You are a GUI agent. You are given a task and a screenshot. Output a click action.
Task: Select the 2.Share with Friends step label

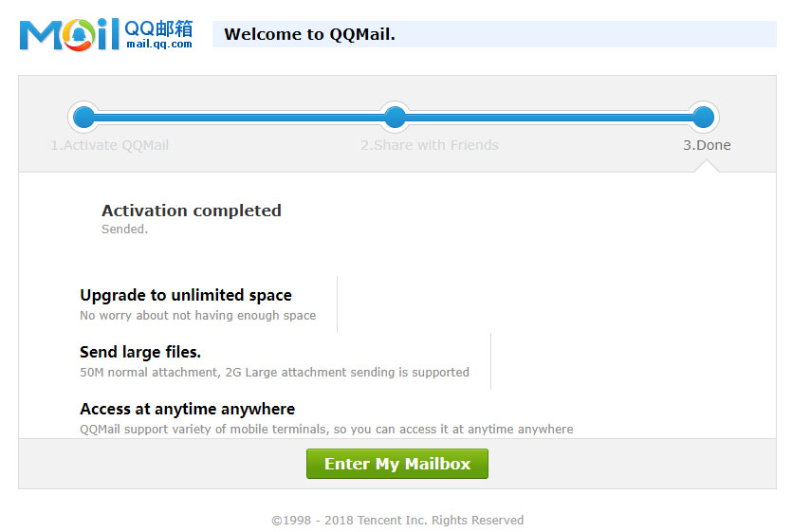pos(429,145)
